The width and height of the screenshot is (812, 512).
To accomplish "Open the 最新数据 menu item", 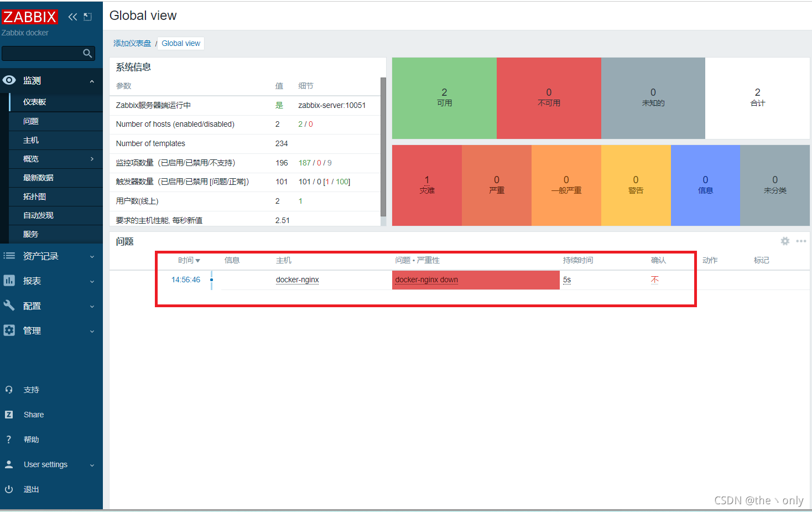I will pyautogui.click(x=38, y=178).
